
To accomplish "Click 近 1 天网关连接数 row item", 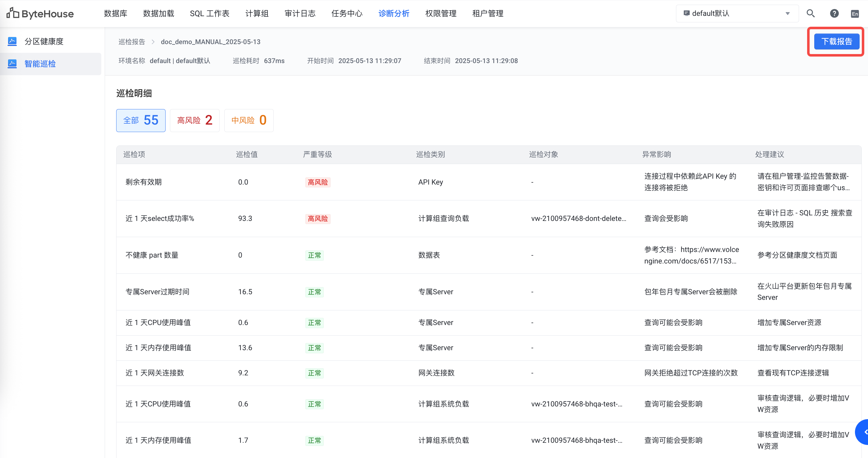I will (155, 373).
